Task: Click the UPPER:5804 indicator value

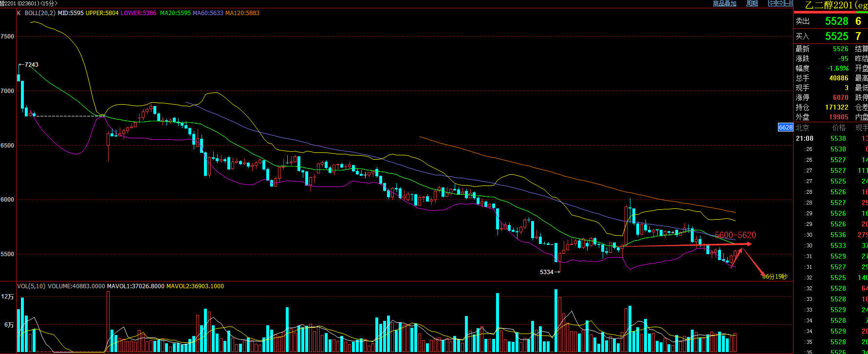Action: 102,13
